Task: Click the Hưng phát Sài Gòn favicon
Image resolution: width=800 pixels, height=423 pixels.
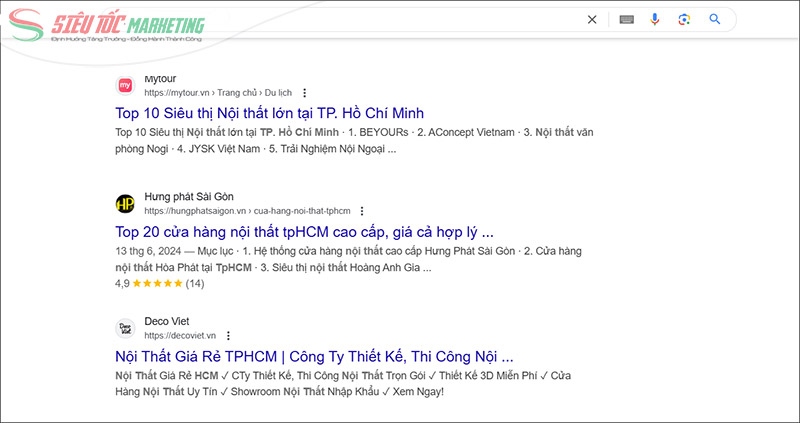Action: pyautogui.click(x=125, y=204)
